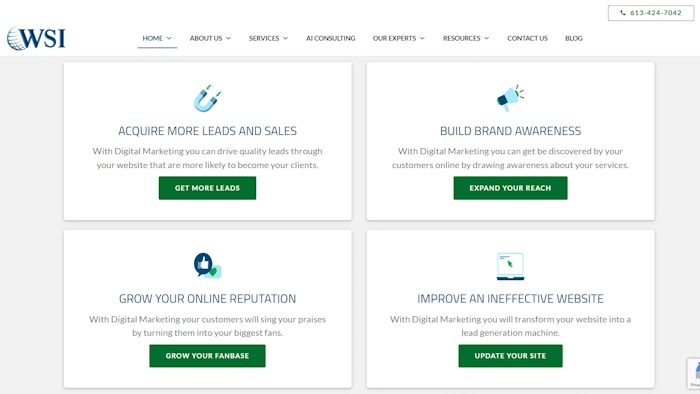The height and width of the screenshot is (394, 700).
Task: Open the Our Experts menu item
Action: [394, 38]
